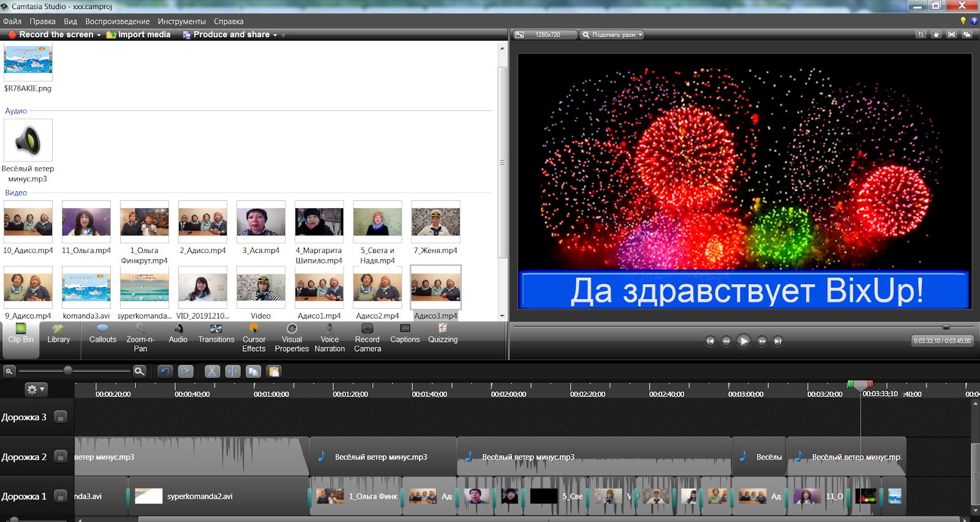980x522 pixels.
Task: Open Cursor Effects tool
Action: 254,339
